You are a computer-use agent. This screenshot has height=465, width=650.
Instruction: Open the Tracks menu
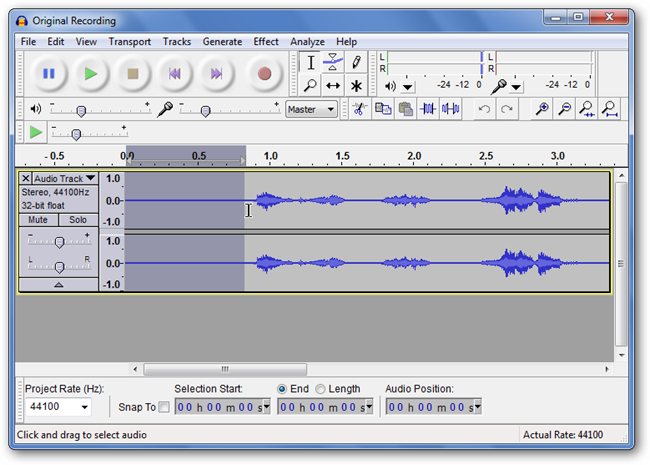click(177, 42)
